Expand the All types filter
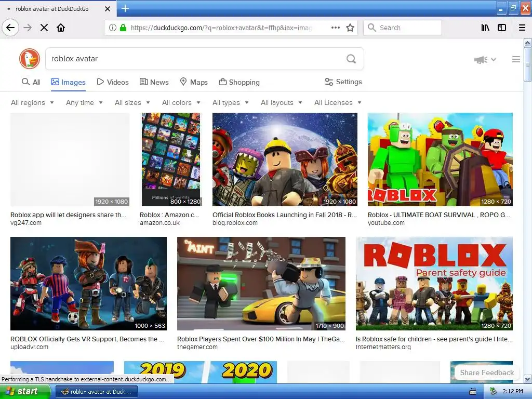 point(230,102)
